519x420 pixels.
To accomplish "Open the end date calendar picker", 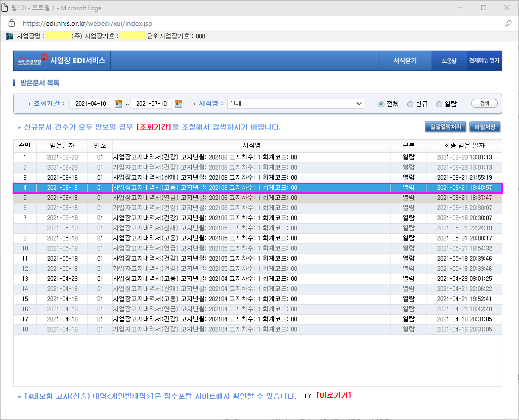I will (x=179, y=104).
